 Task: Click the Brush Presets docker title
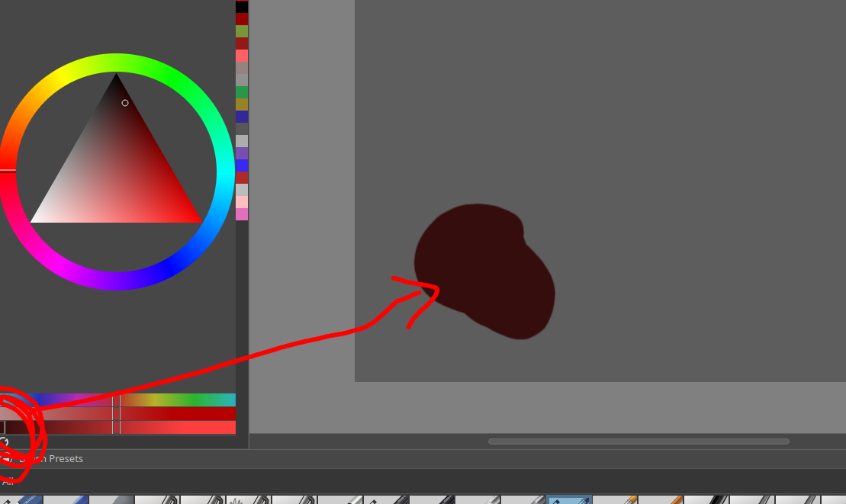51,459
